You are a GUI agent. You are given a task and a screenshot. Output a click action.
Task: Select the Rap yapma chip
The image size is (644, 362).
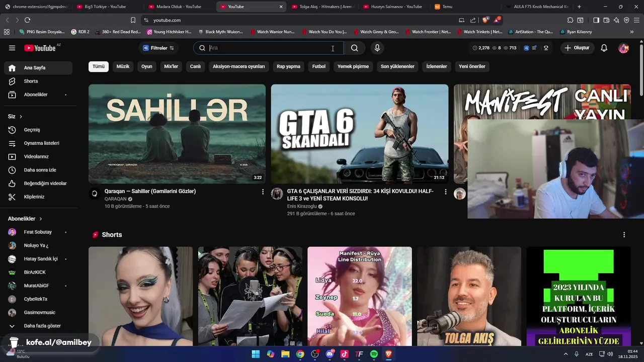click(x=288, y=66)
